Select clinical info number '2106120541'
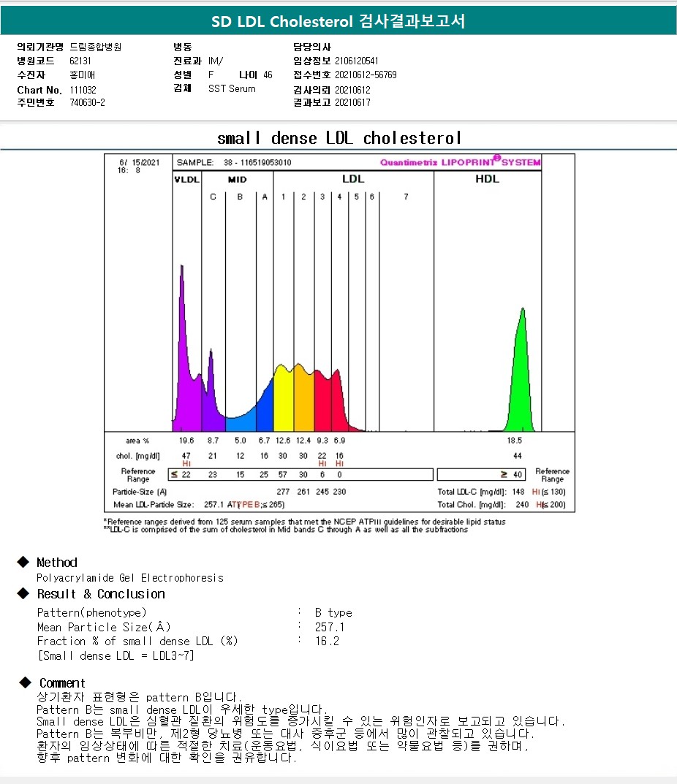 coord(356,61)
